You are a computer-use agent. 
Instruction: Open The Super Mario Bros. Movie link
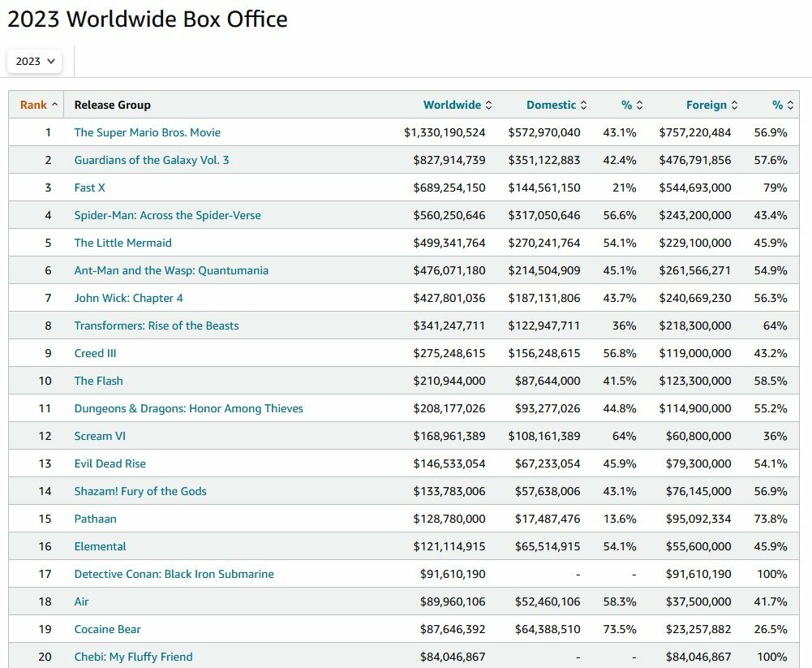(x=147, y=132)
